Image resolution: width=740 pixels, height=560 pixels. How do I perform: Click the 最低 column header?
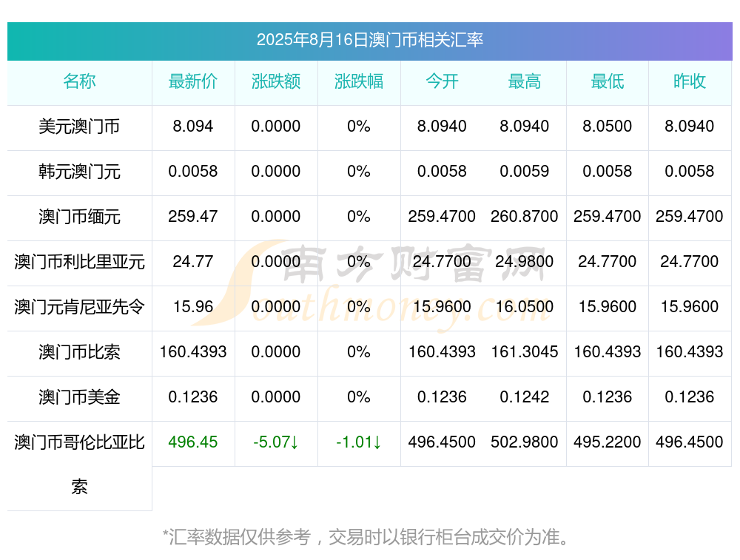tap(608, 81)
